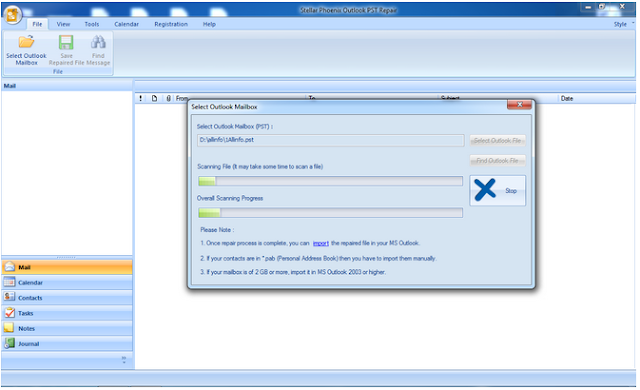Expand the navigation pane overflow chevron
Viewport: 640px width, 390px height.
pos(124,360)
